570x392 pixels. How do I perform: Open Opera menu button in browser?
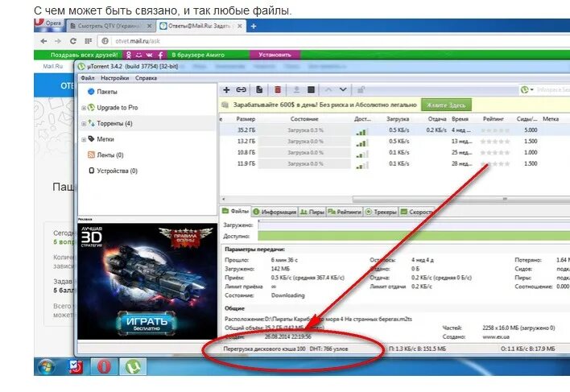point(49,24)
